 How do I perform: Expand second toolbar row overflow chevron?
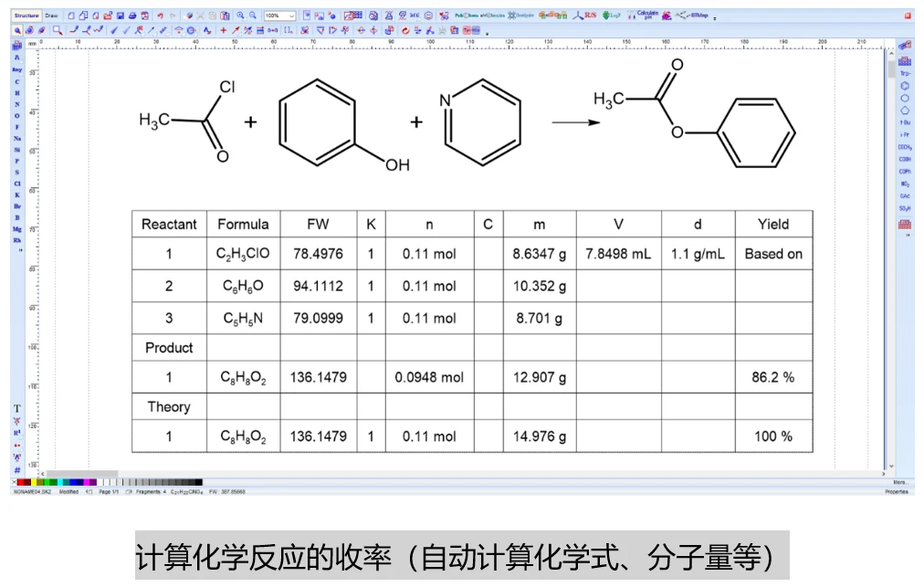488,33
